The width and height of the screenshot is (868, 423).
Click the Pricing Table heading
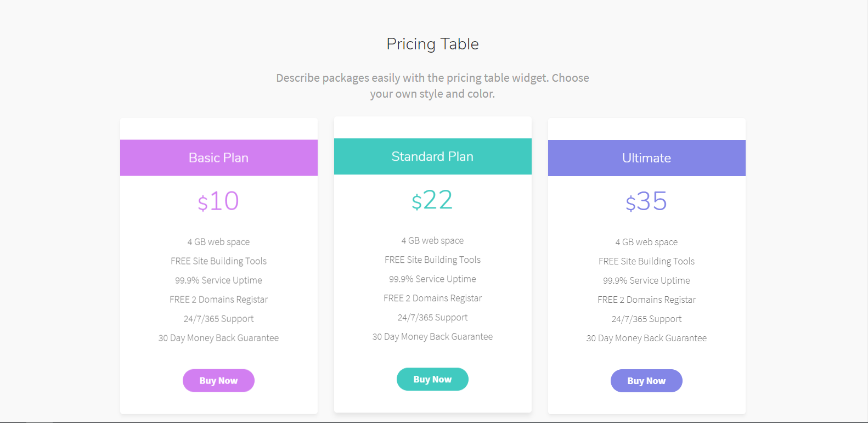[432, 44]
